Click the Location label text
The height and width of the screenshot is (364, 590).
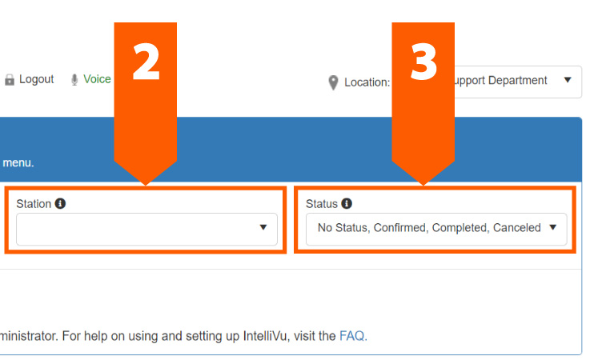(x=367, y=82)
